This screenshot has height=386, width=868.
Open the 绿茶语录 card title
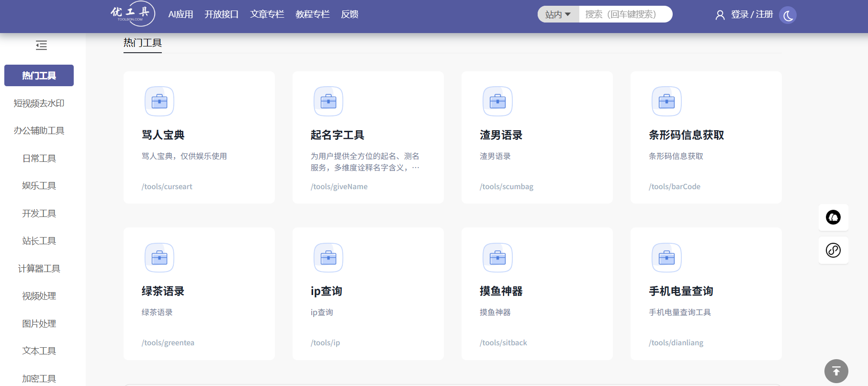click(x=163, y=291)
